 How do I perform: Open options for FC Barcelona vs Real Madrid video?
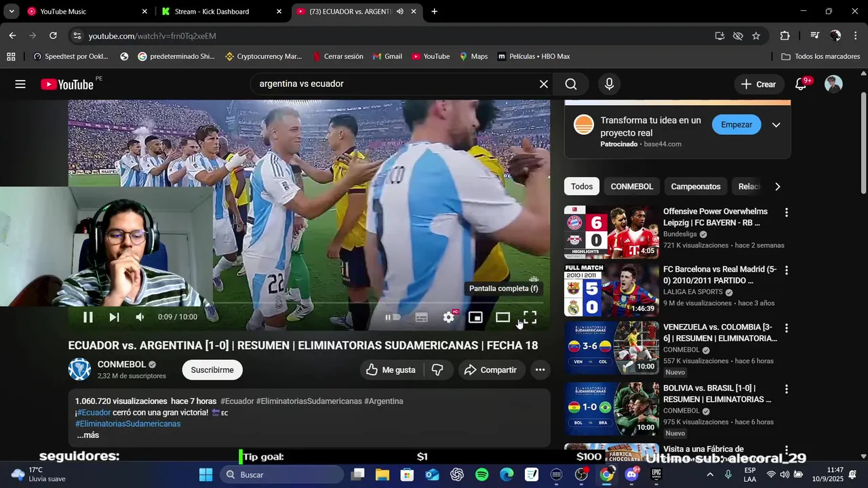tap(787, 270)
